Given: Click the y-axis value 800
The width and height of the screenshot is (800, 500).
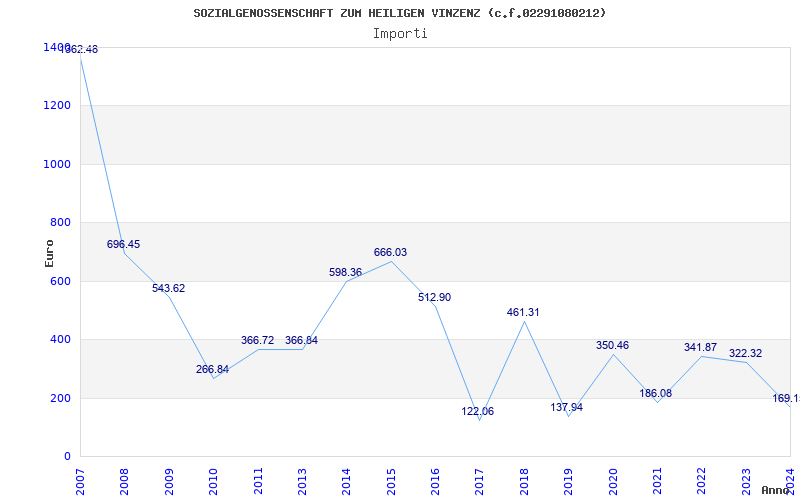Looking at the screenshot, I should [x=61, y=222].
